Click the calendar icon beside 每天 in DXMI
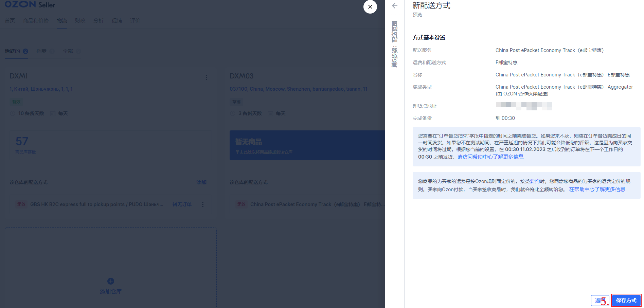The height and width of the screenshot is (308, 644). (x=53, y=113)
